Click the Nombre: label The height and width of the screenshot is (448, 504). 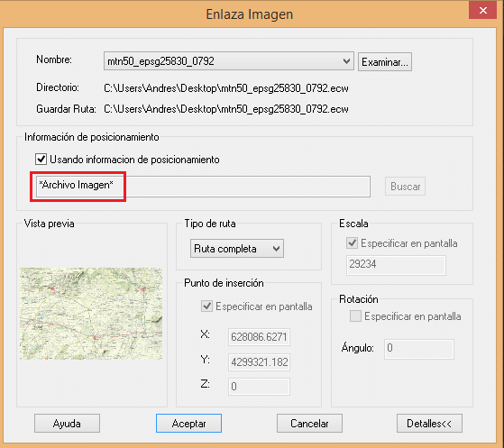pyautogui.click(x=54, y=59)
